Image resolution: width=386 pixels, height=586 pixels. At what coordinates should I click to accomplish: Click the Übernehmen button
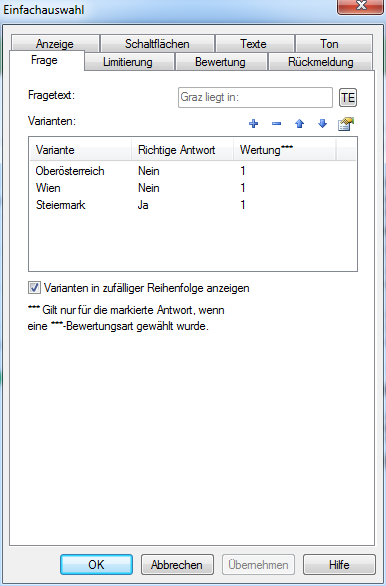point(258,564)
